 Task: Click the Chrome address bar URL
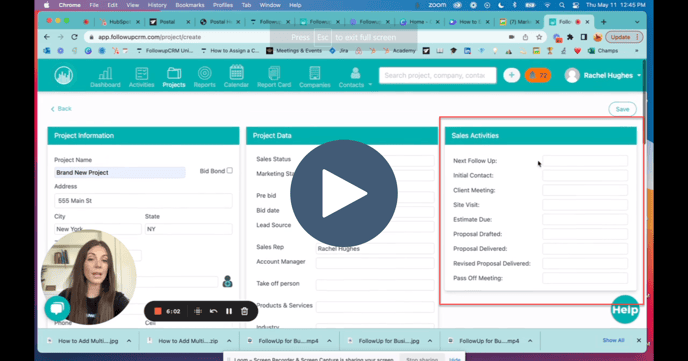click(x=149, y=37)
